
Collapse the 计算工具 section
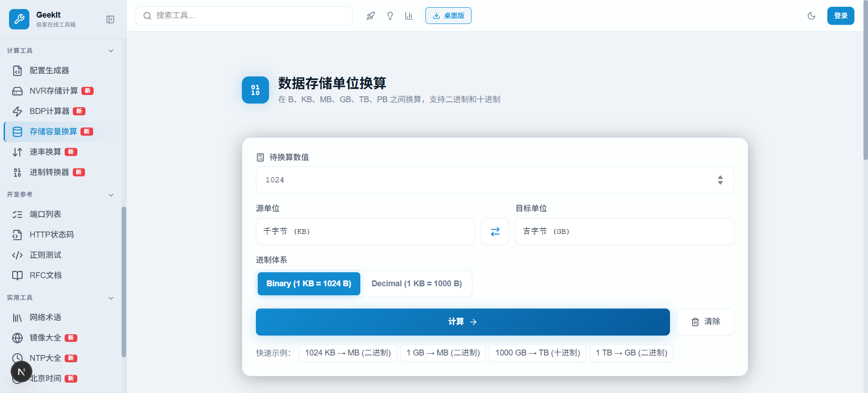(x=111, y=51)
